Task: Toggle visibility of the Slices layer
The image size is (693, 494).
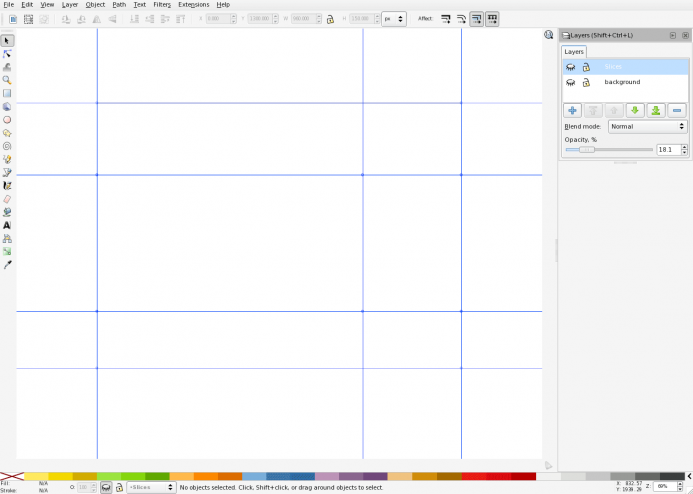Action: point(571,67)
